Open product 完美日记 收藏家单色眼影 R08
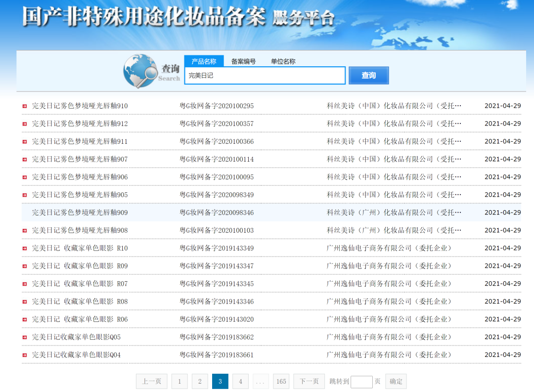 tap(80, 302)
